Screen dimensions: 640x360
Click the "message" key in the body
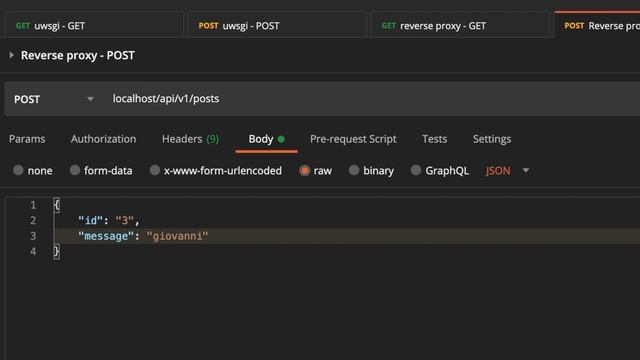pos(106,236)
